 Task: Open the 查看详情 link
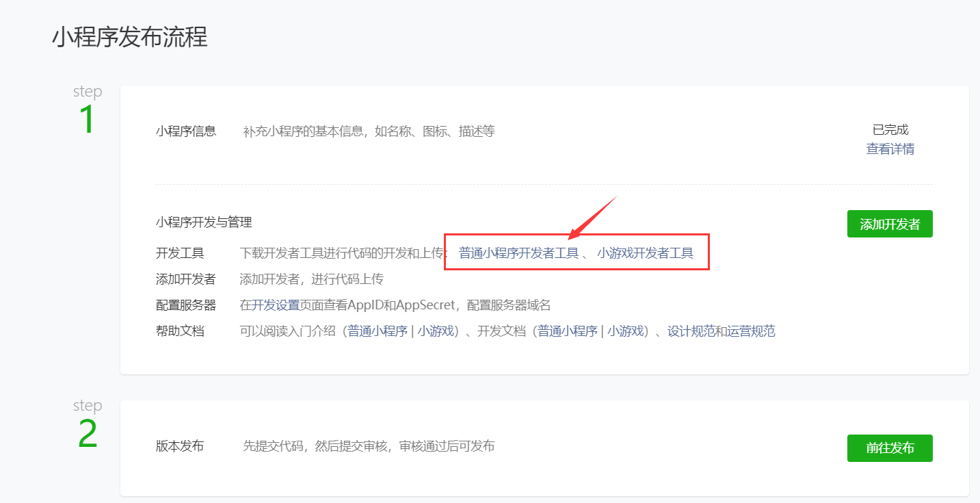890,149
